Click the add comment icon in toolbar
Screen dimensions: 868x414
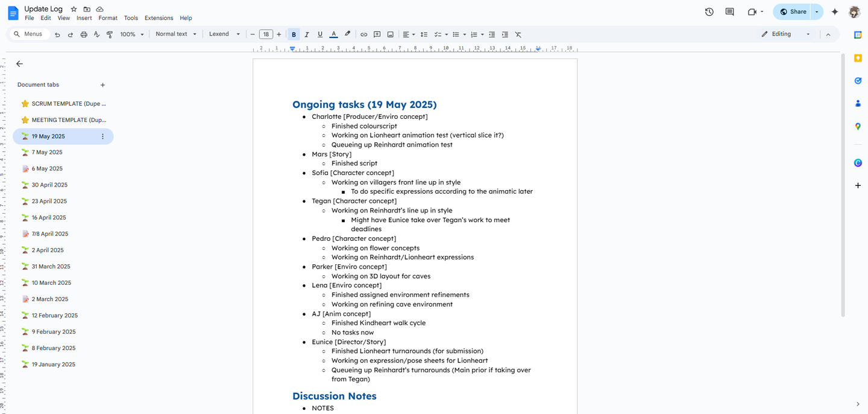(x=377, y=34)
